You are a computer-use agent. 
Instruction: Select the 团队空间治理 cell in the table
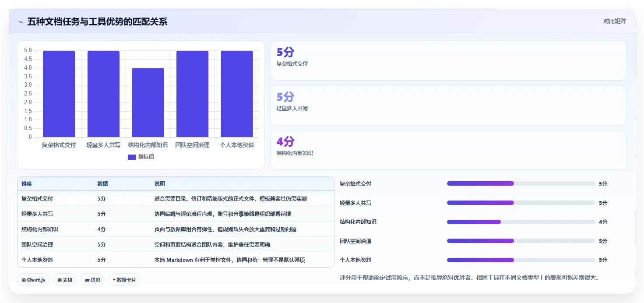click(x=37, y=245)
